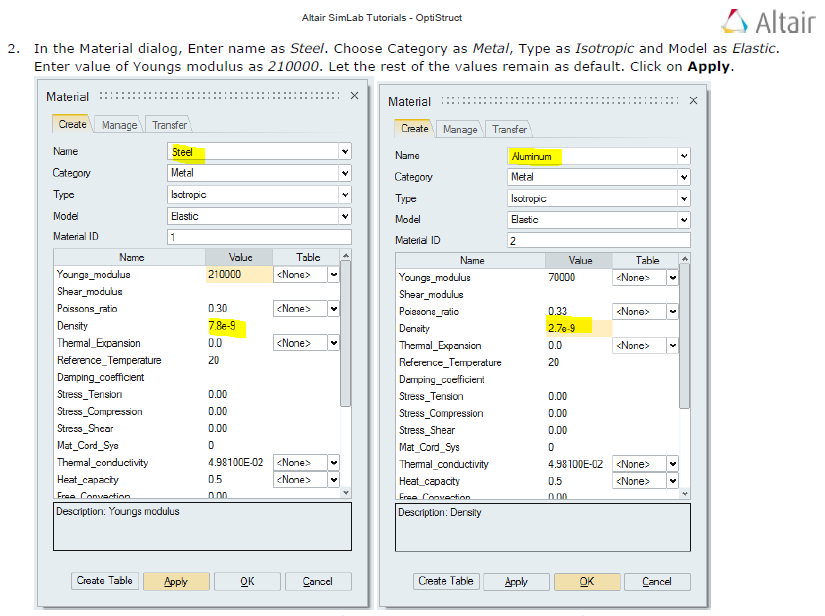825x616 pixels.
Task: Click Thermal_conductivity value in Aluminum dialog
Action: [576, 464]
